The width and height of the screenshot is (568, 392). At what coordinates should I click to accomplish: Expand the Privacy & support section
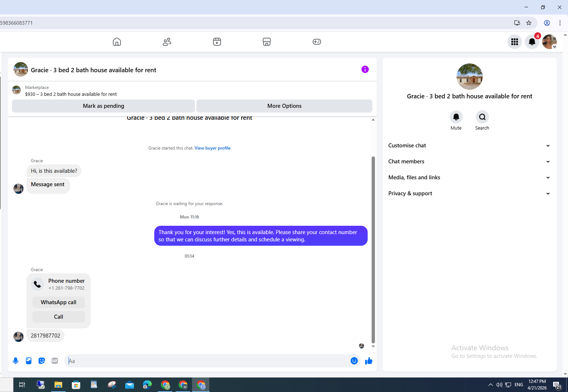coord(469,193)
